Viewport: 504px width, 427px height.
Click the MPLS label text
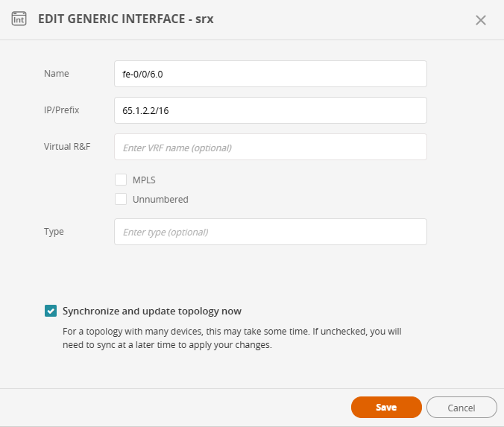144,180
